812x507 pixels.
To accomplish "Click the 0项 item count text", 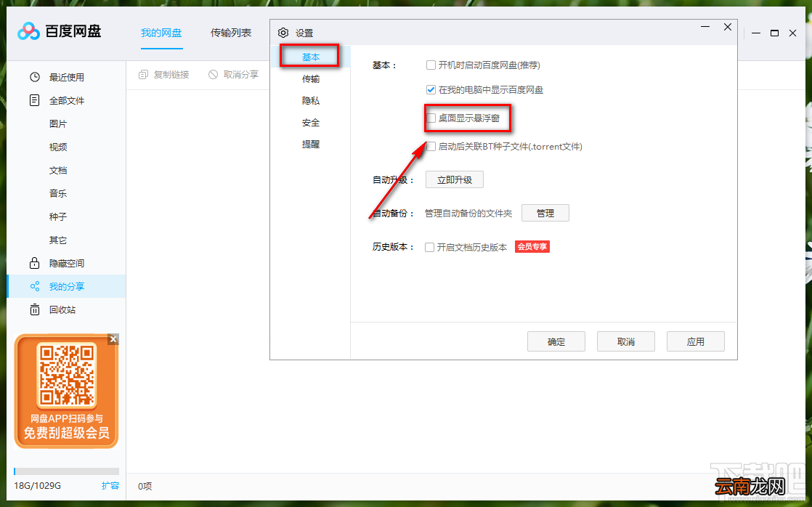I will [x=145, y=486].
